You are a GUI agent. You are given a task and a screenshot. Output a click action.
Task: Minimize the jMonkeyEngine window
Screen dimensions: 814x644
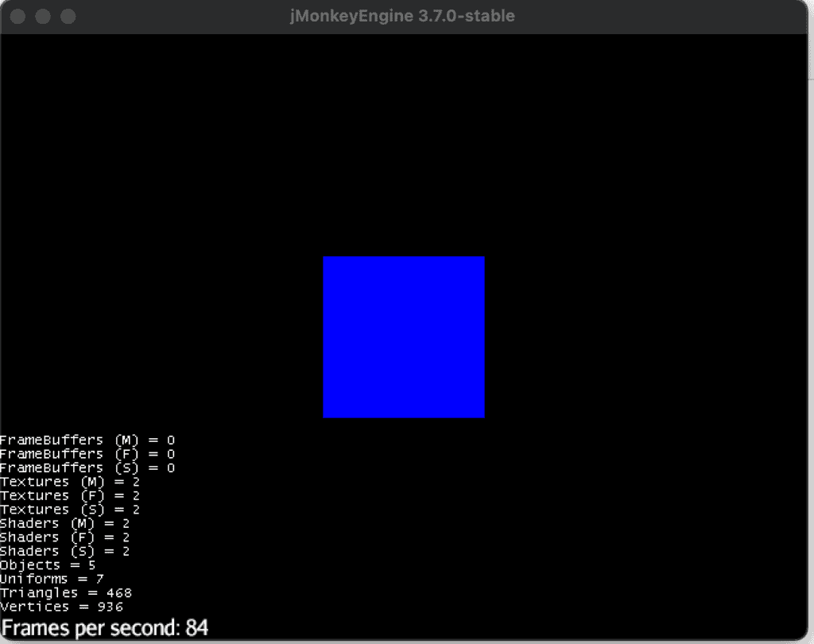[x=43, y=17]
